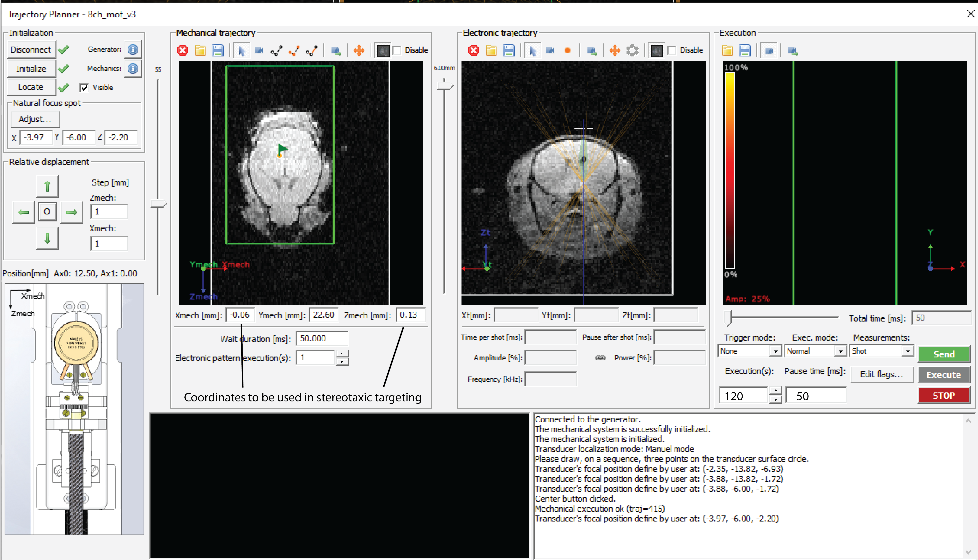Save the mechanical trajectory using floppy icon
Screen dimensions: 978x560
[218, 50]
